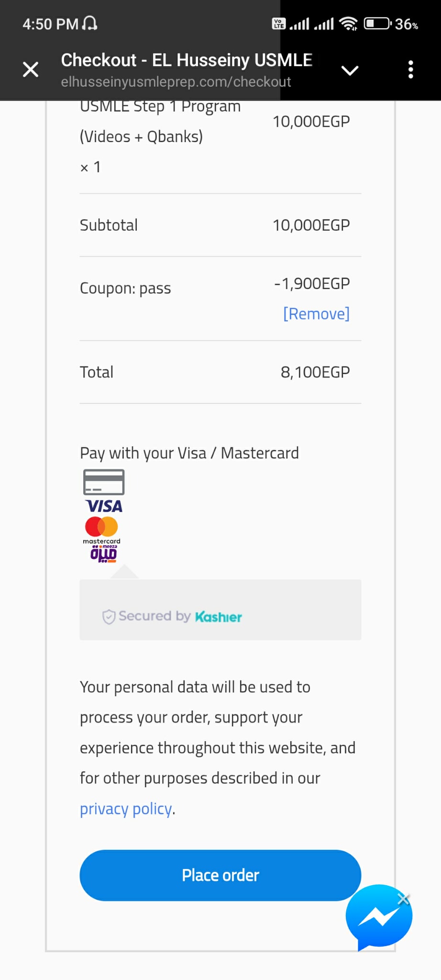Click the elhusseinyusmleprep.com/checkout URL text
The width and height of the screenshot is (441, 980).
(x=176, y=82)
